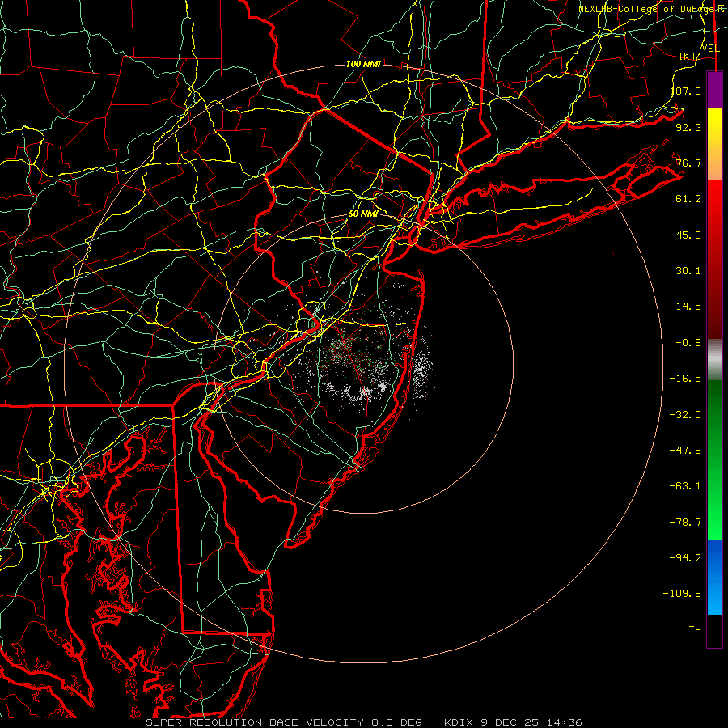728x728 pixels.
Task: Click "SUPER-RESOLUTION" in the bottom caption
Action: coord(205,722)
